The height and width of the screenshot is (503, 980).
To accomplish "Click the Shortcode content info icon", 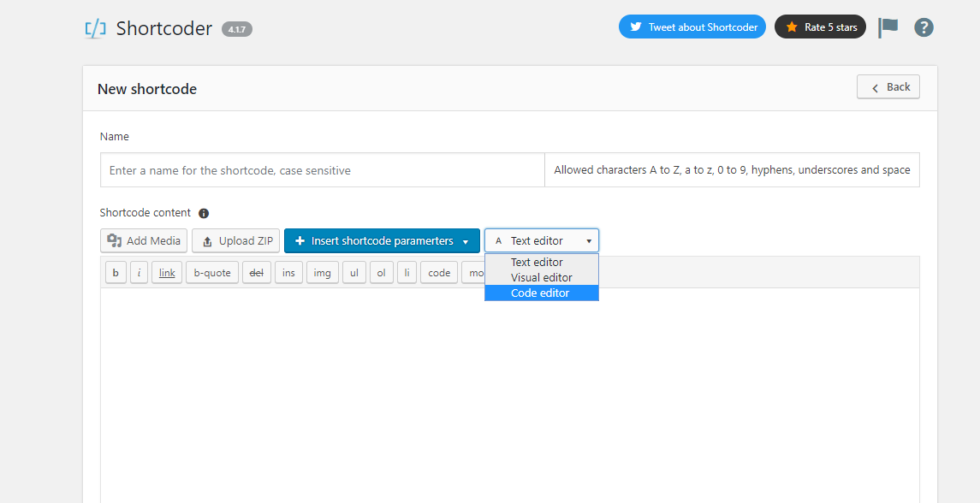I will tap(204, 214).
